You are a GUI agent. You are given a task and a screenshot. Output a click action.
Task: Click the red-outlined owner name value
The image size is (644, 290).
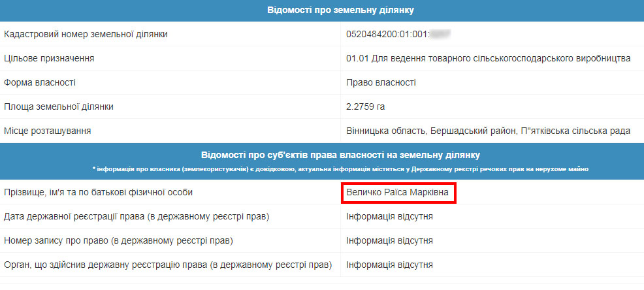click(x=398, y=193)
